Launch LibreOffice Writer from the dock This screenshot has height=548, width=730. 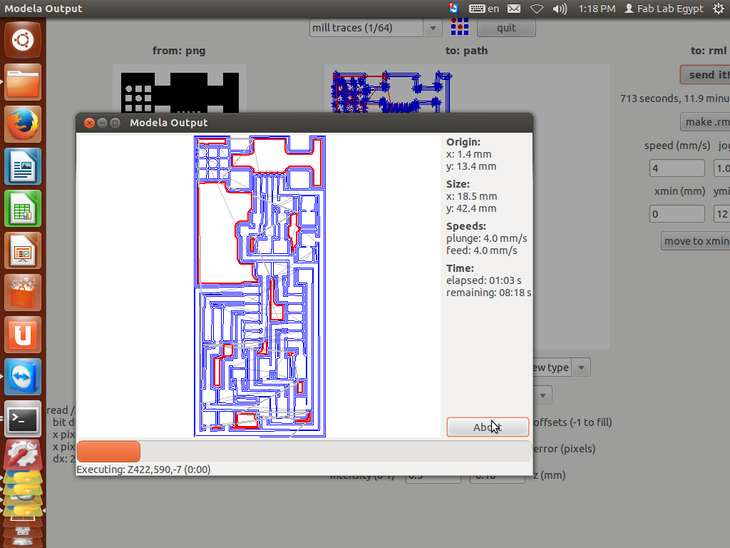[22, 166]
